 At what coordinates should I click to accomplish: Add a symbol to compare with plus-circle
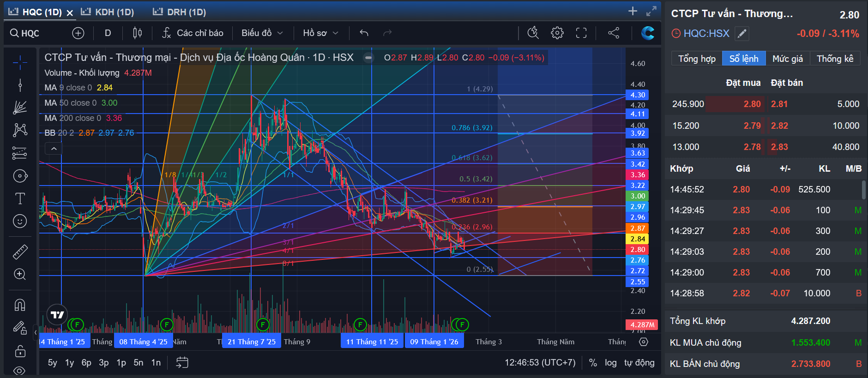tap(78, 33)
